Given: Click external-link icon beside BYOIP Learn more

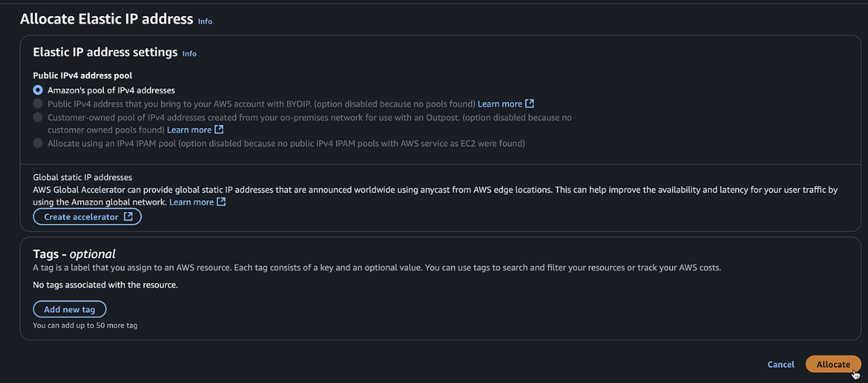Looking at the screenshot, I should [530, 103].
